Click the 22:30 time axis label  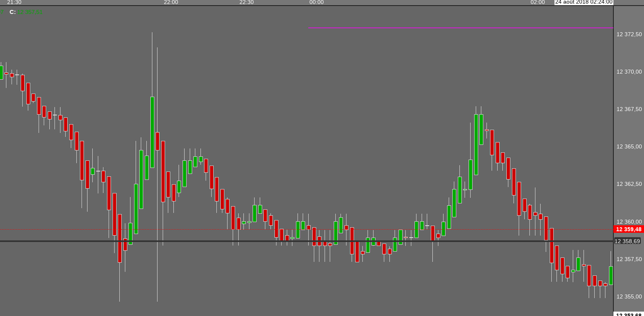point(247,2)
